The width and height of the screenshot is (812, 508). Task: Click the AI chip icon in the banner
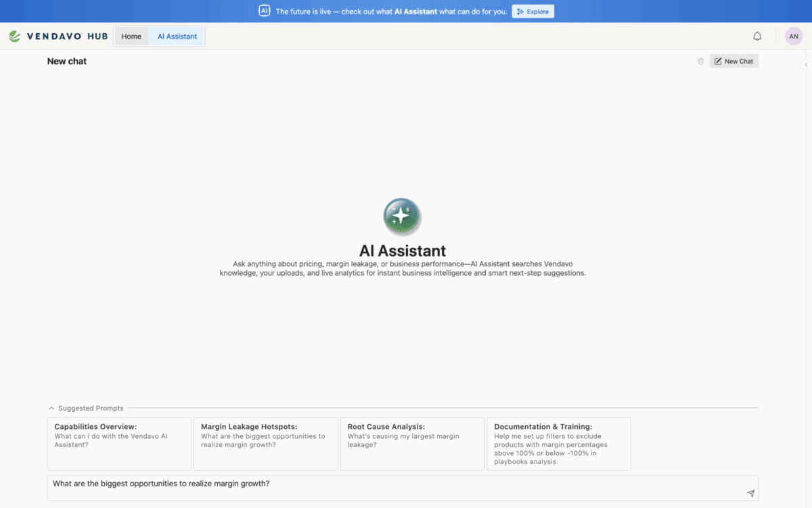[x=264, y=11]
